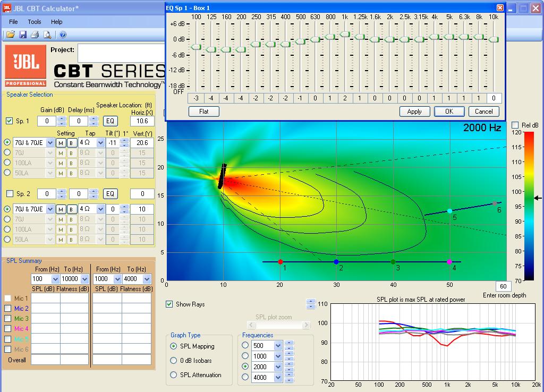Click the Project name input field
Screen dimensions: 544x392
pos(121,53)
